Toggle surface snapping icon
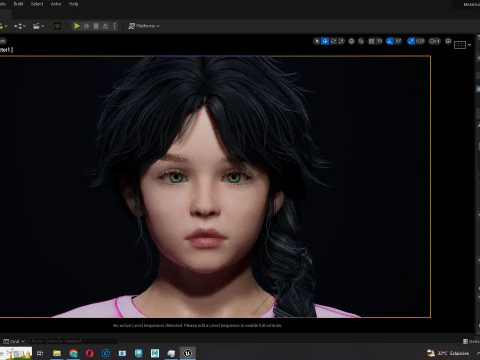This screenshot has width=480, height=360. tap(361, 41)
